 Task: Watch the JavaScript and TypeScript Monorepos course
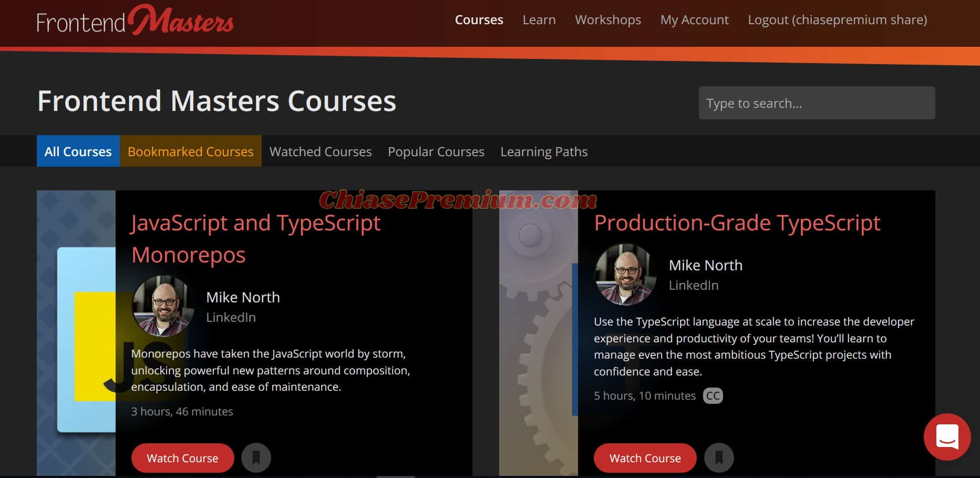(182, 457)
